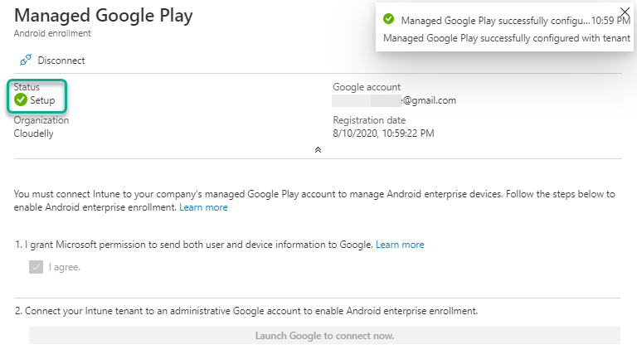Click the green checkmark in the notification
Screen dimensions: 637x364
tap(388, 20)
